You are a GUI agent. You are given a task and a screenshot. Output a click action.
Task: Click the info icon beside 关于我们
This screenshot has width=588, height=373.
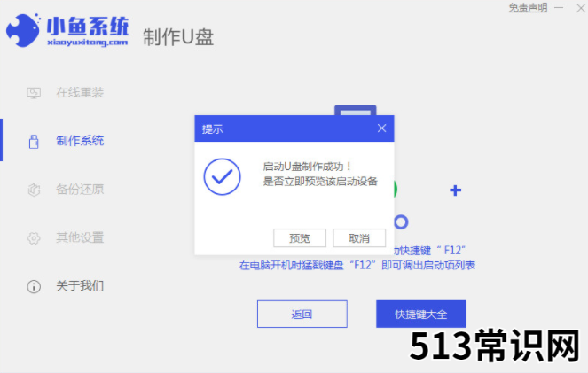coord(34,286)
